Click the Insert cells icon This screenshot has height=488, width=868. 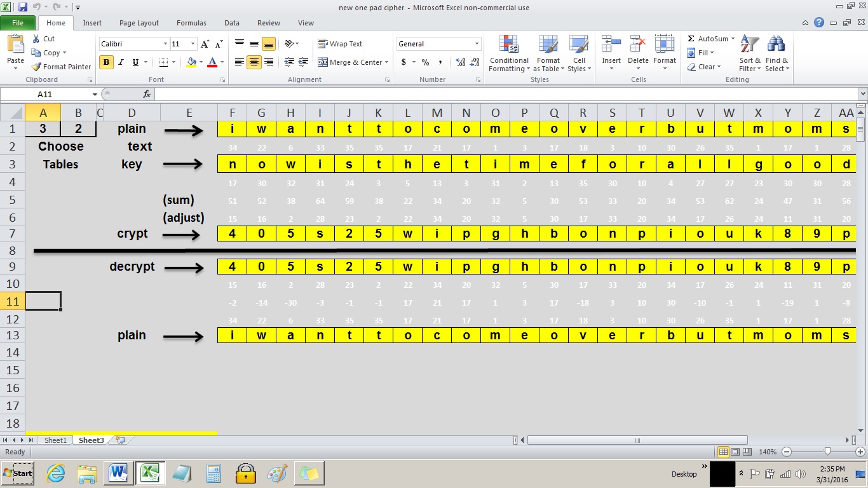click(x=611, y=44)
